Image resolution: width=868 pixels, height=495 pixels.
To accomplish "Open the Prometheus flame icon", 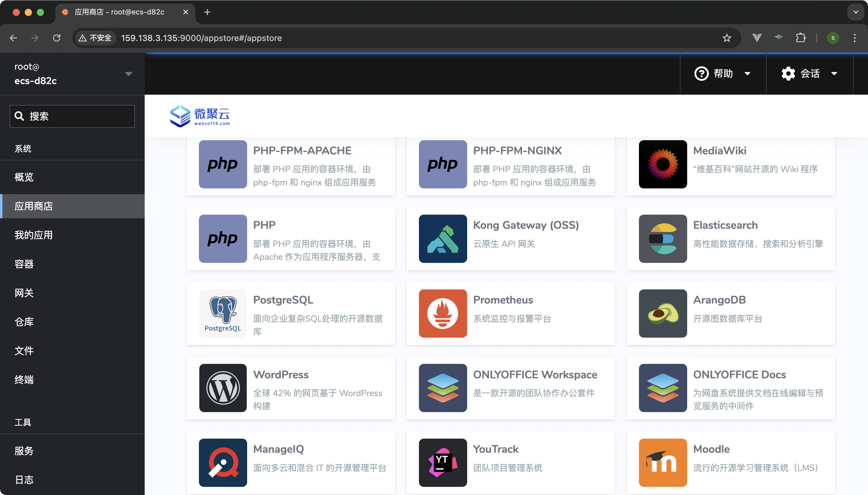I will 442,313.
